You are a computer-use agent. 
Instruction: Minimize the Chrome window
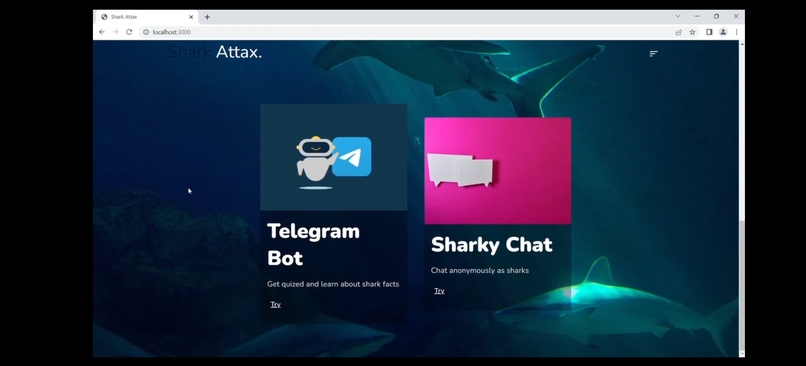coord(697,16)
